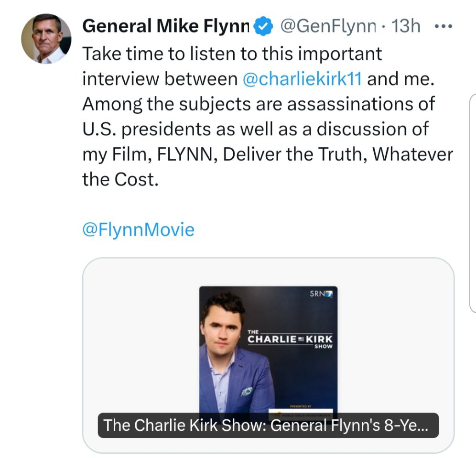Click the card caption about General Flynn's 8-Ye...
Image resolution: width=476 pixels, height=458 pixels.
(268, 425)
